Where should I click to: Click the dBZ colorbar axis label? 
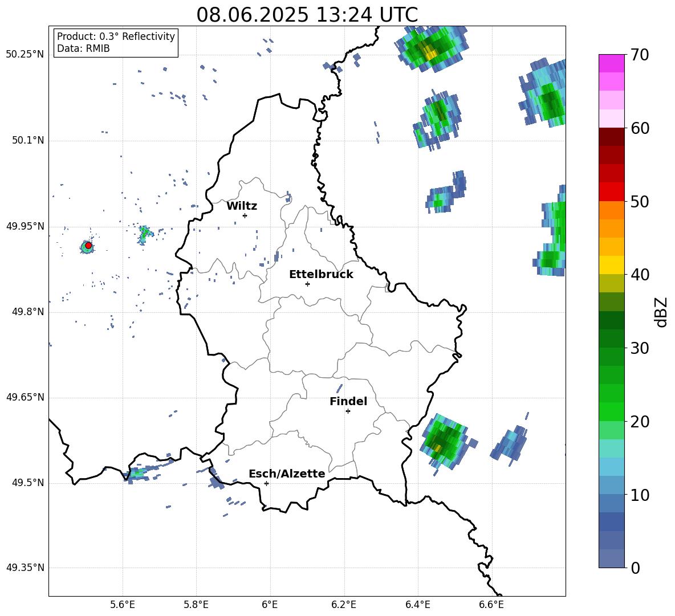point(662,312)
